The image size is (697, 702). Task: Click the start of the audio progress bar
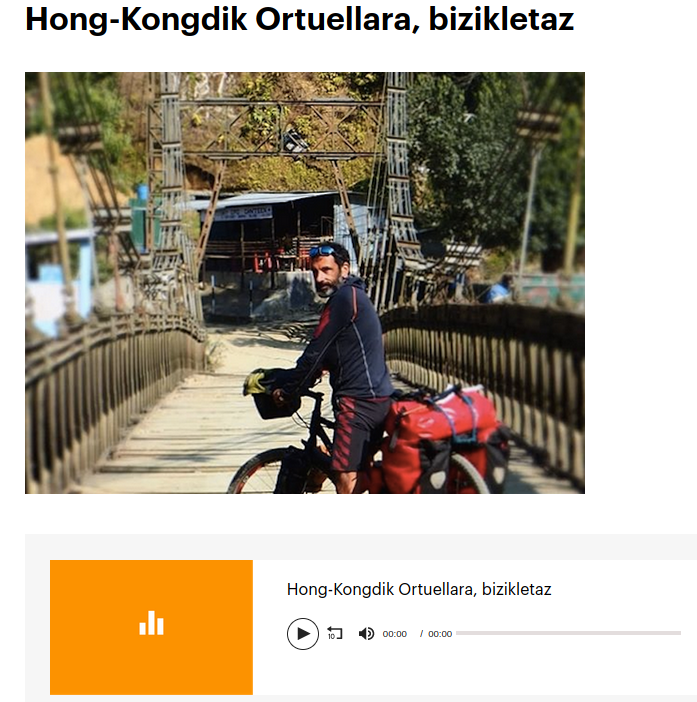click(x=458, y=633)
